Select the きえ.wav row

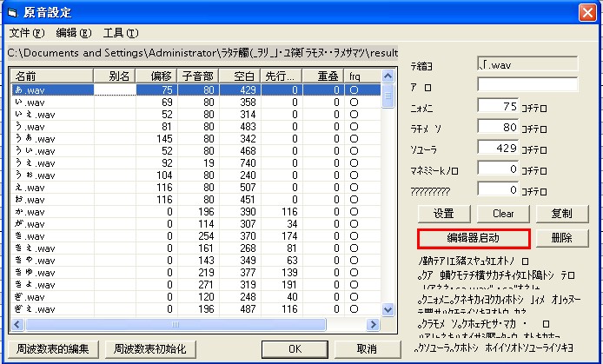[195, 248]
